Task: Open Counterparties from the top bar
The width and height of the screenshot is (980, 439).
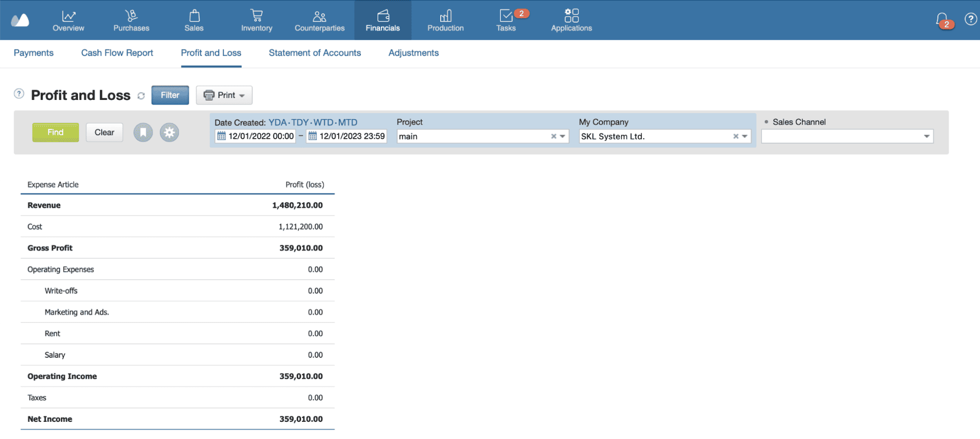Action: [319, 20]
